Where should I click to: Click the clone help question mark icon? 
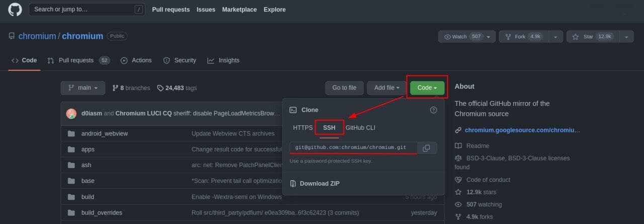tap(434, 110)
